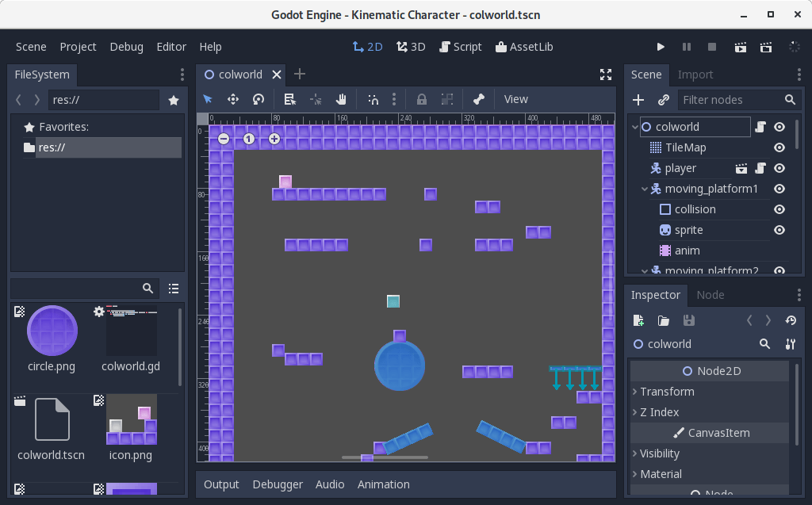Switch to the 3D workspace
Screen dimensions: 812x505
tap(410, 47)
